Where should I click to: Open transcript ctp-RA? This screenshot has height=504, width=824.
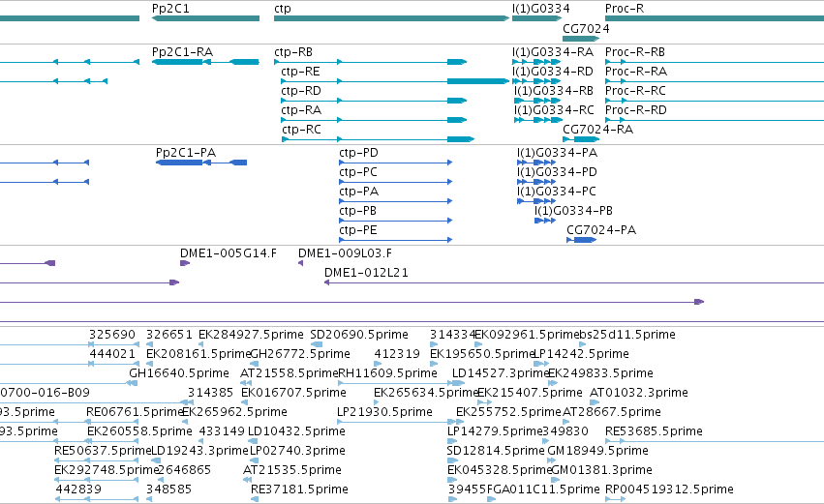pyautogui.click(x=301, y=110)
